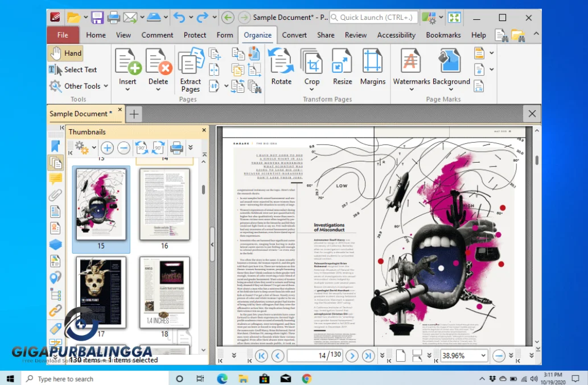Zoom in the thumbnails with plus icon
588x385 pixels.
click(x=107, y=148)
